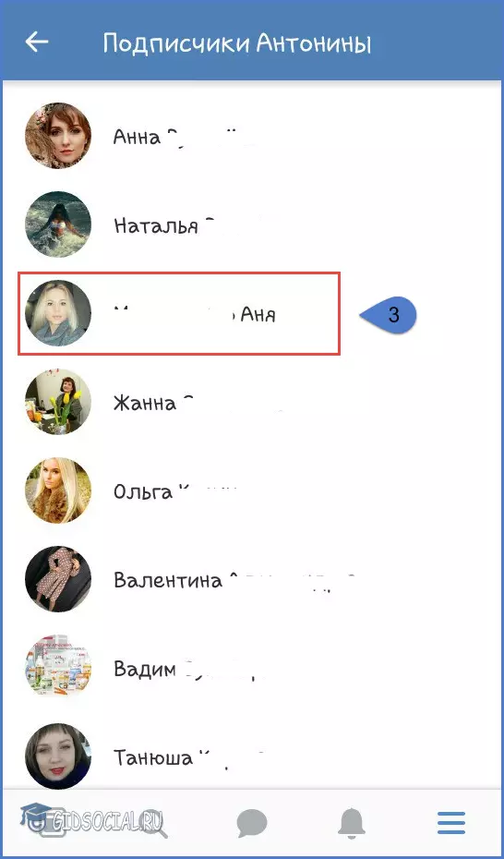Open the news feed icon in the bottom bar
This screenshot has width=504, height=859.
pyautogui.click(x=54, y=823)
